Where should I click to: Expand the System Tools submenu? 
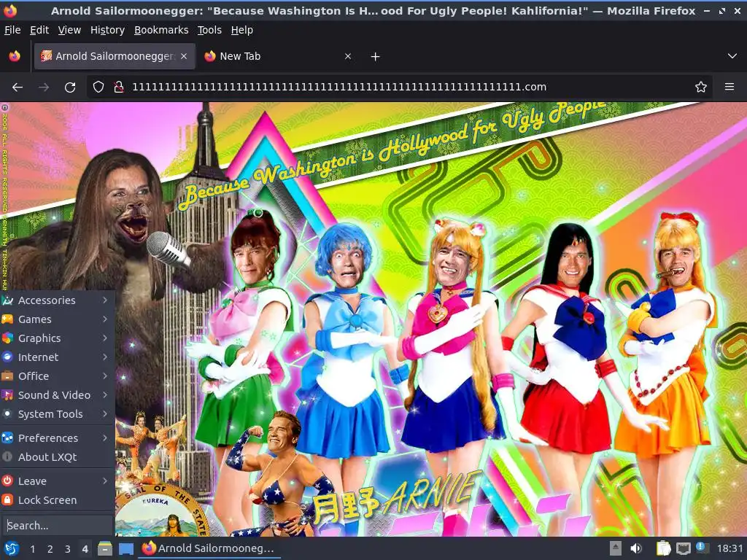[x=57, y=414]
